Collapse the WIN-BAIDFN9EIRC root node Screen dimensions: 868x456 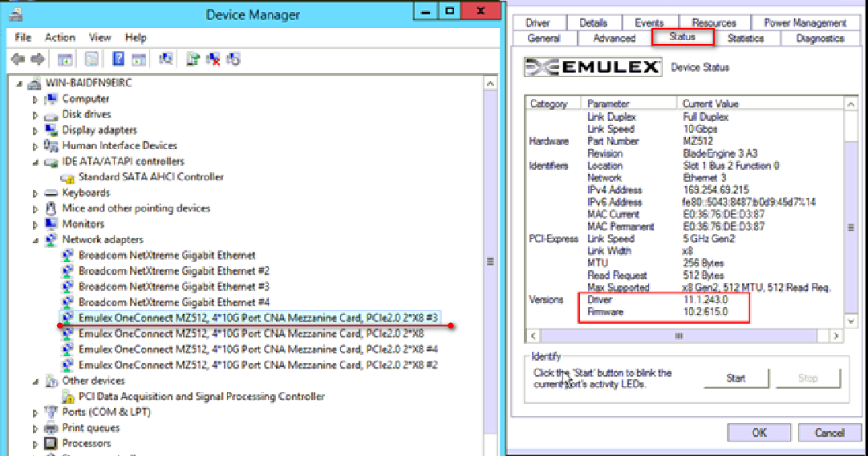19,83
